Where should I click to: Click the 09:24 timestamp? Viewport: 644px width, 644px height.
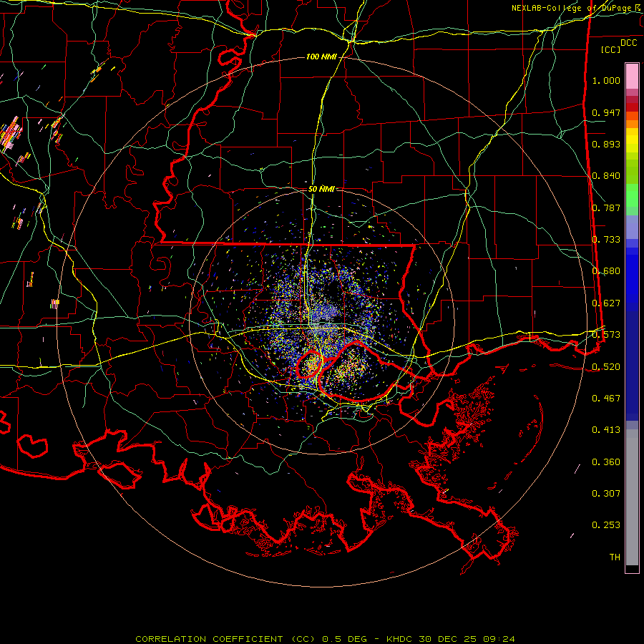point(498,639)
